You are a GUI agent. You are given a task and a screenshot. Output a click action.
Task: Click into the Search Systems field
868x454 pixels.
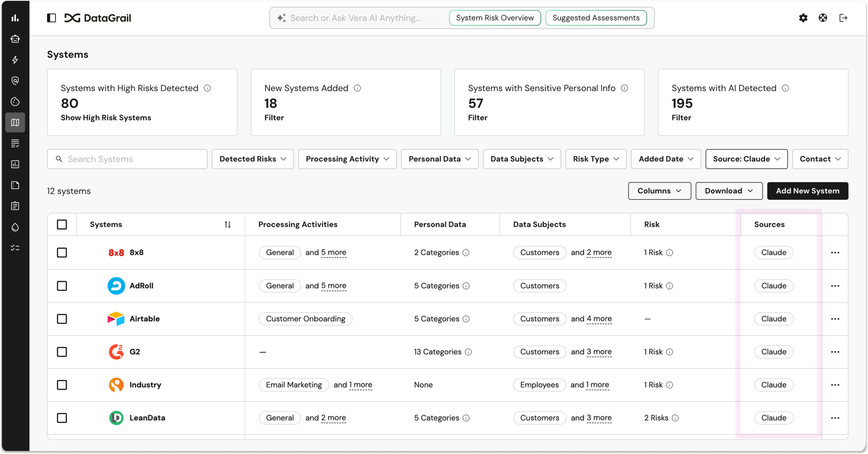pyautogui.click(x=127, y=159)
